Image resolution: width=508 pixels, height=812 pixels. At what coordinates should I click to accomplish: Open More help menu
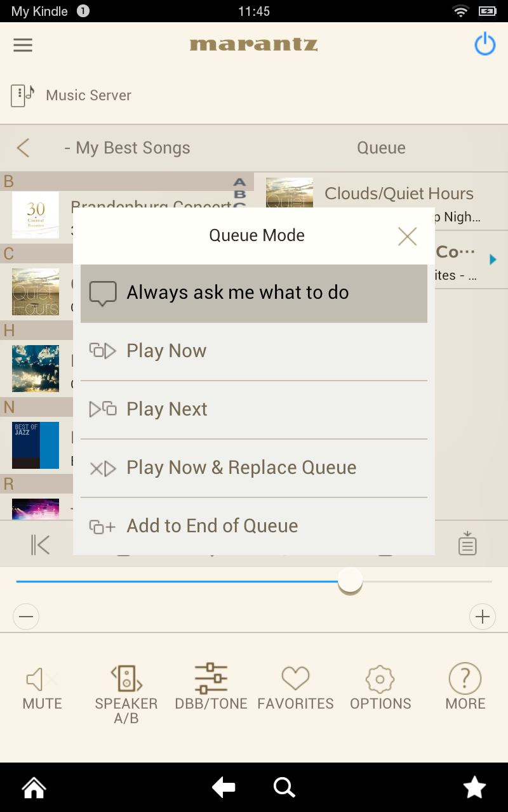pyautogui.click(x=465, y=686)
